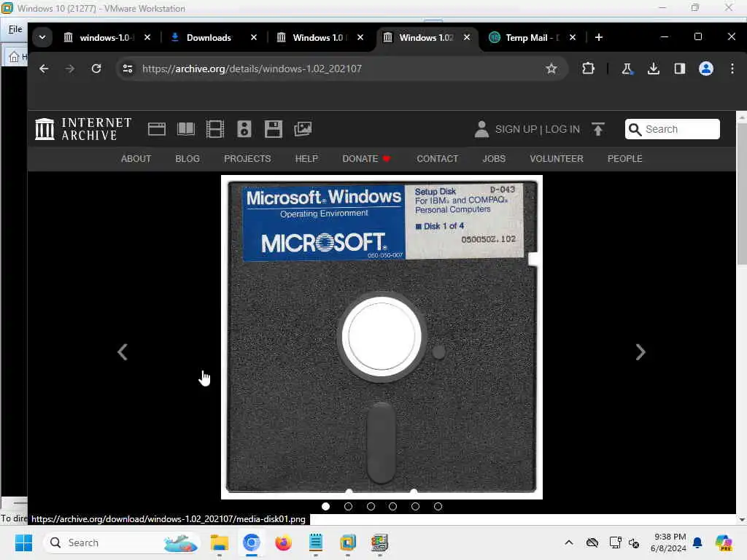This screenshot has height=560, width=747.
Task: Select the fifth carousel dot
Action: coord(415,507)
